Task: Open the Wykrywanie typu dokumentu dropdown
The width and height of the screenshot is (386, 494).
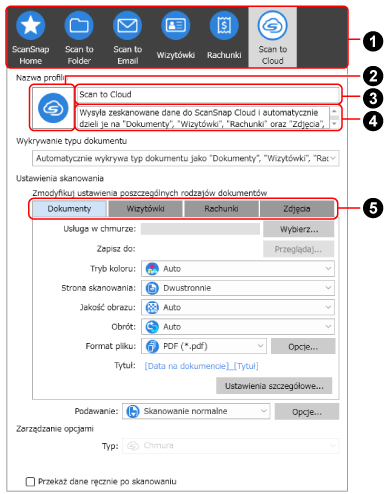Action: pos(186,158)
